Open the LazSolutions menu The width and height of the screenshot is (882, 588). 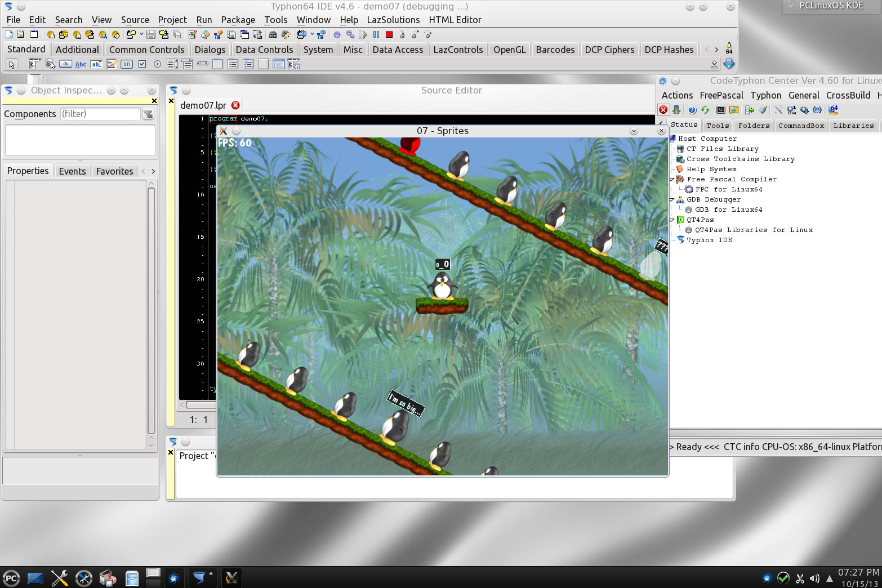coord(393,20)
